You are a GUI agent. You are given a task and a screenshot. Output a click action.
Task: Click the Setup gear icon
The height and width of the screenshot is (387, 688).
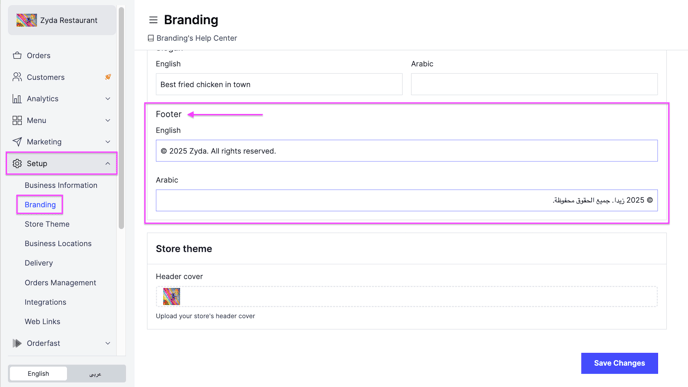point(17,163)
